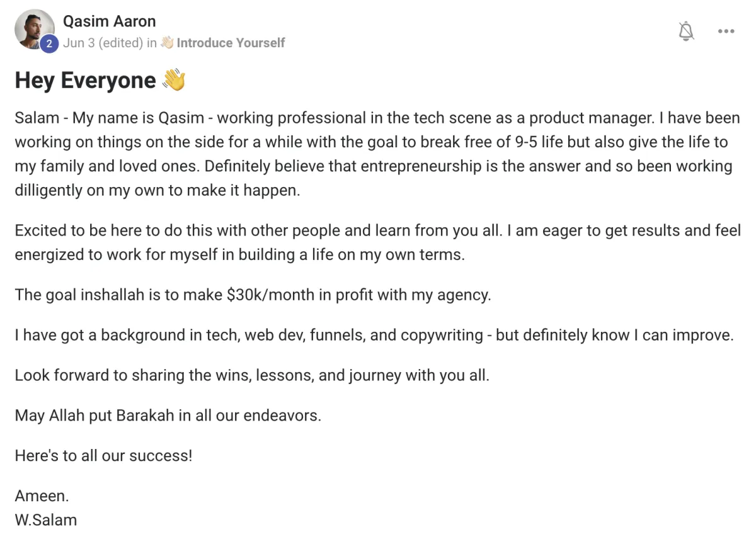Click the waving hand emoji beside Introduce Yourself
This screenshot has height=539, width=756.
click(x=167, y=43)
